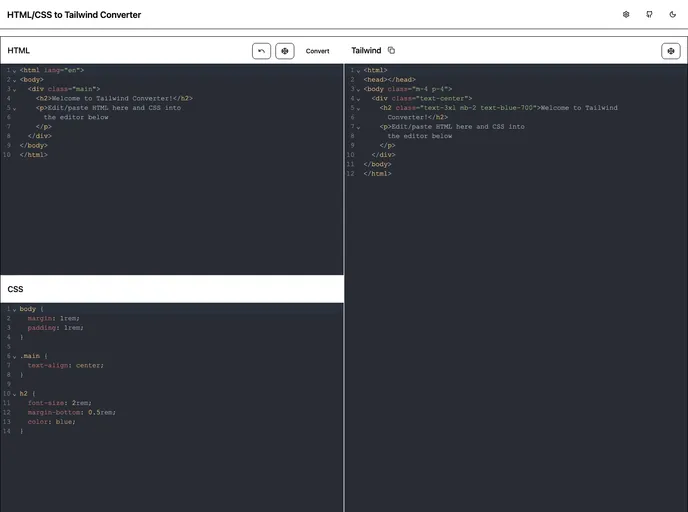The image size is (688, 512).
Task: Open the GitHub repository icon
Action: pyautogui.click(x=649, y=14)
